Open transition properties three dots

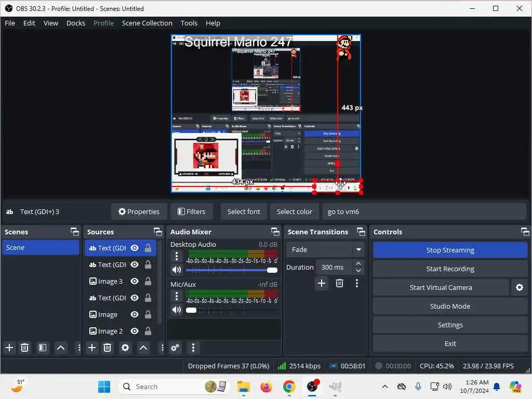(x=356, y=283)
